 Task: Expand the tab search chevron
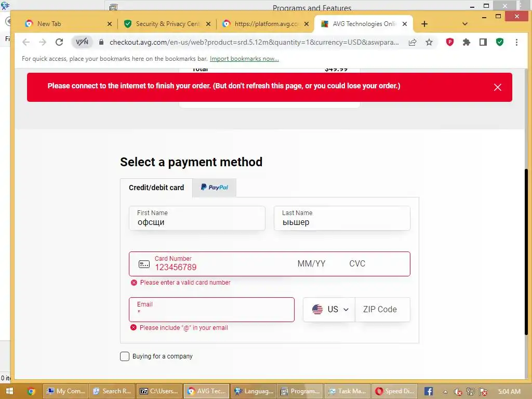pos(465,24)
